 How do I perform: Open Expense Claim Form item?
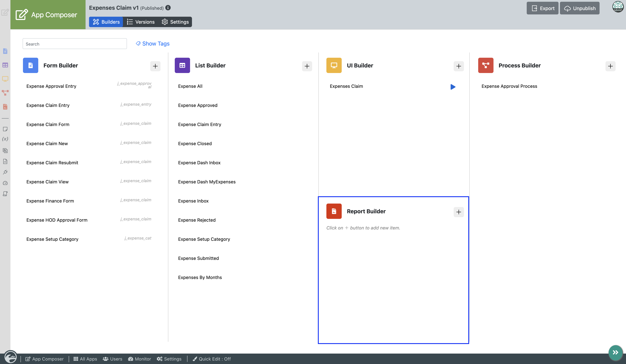[48, 124]
